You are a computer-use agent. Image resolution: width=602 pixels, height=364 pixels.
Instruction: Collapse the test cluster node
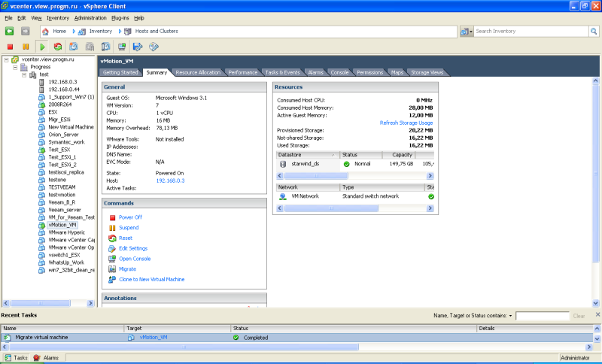tap(24, 74)
